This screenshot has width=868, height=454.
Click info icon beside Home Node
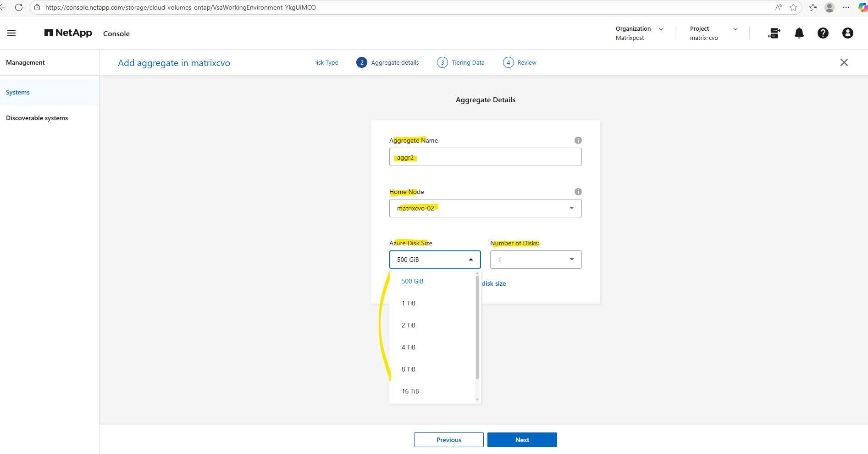point(578,192)
